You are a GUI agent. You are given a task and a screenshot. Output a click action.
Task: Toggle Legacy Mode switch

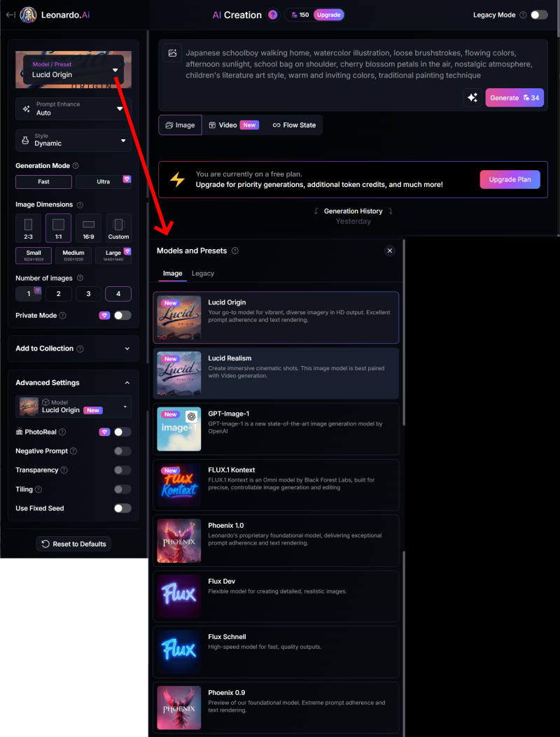click(538, 15)
